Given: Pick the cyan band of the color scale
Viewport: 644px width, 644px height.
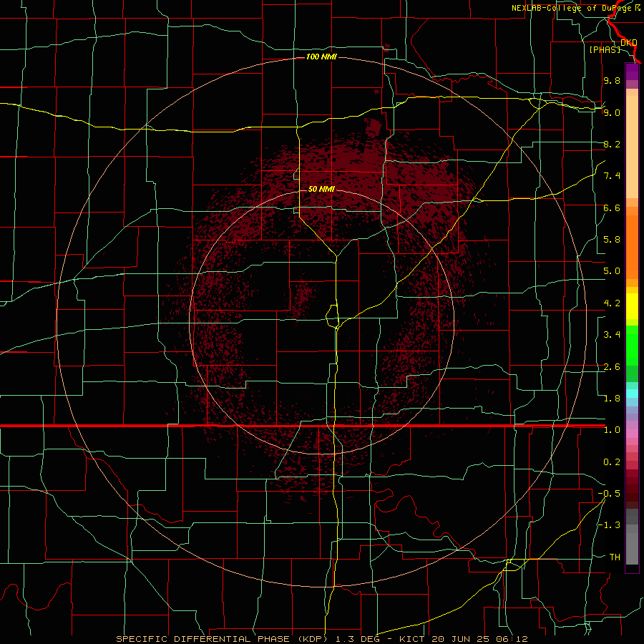Looking at the screenshot, I should tap(632, 393).
